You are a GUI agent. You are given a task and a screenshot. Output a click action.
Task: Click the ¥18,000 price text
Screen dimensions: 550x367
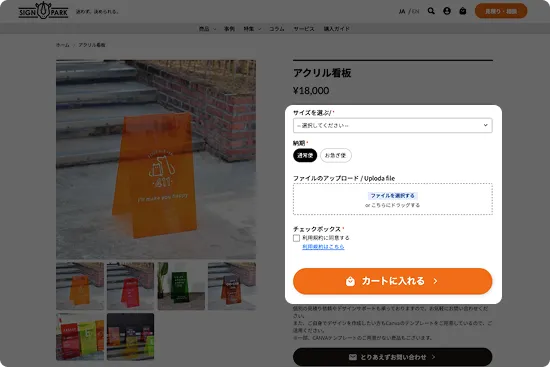pos(311,91)
